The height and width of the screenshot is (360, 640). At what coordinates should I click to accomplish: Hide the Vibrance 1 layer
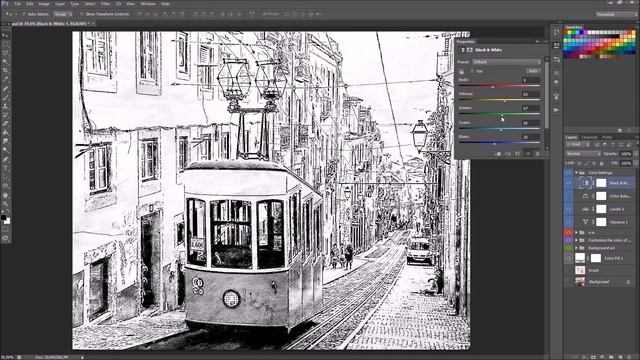click(x=569, y=222)
